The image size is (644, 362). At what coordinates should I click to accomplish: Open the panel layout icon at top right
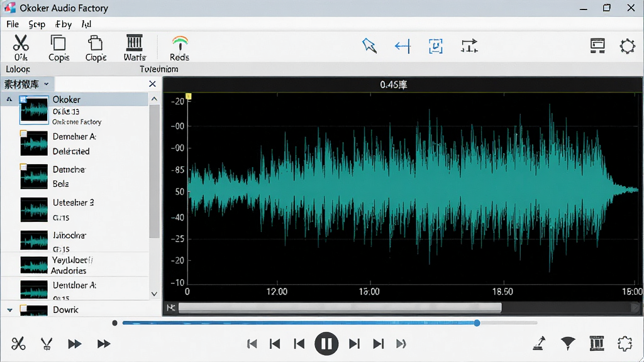pos(597,45)
